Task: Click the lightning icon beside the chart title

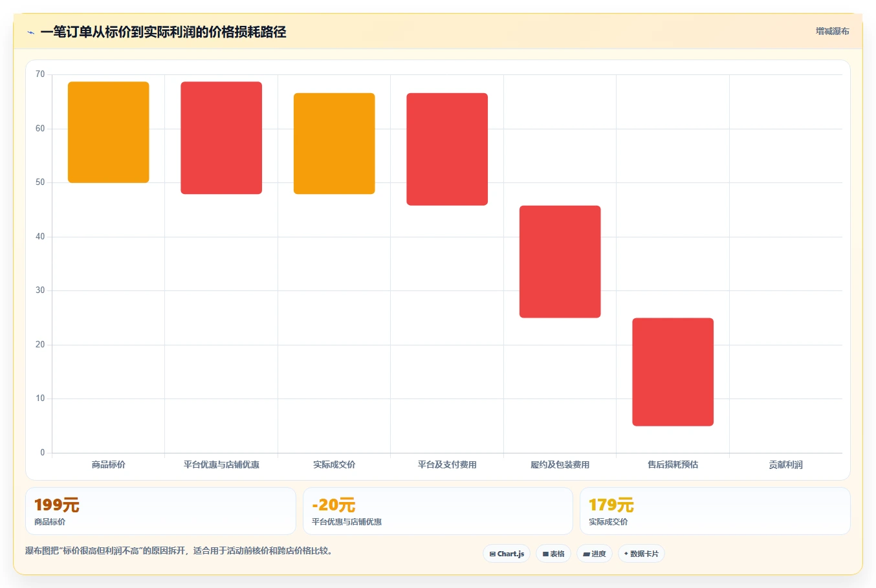Action: click(x=30, y=32)
